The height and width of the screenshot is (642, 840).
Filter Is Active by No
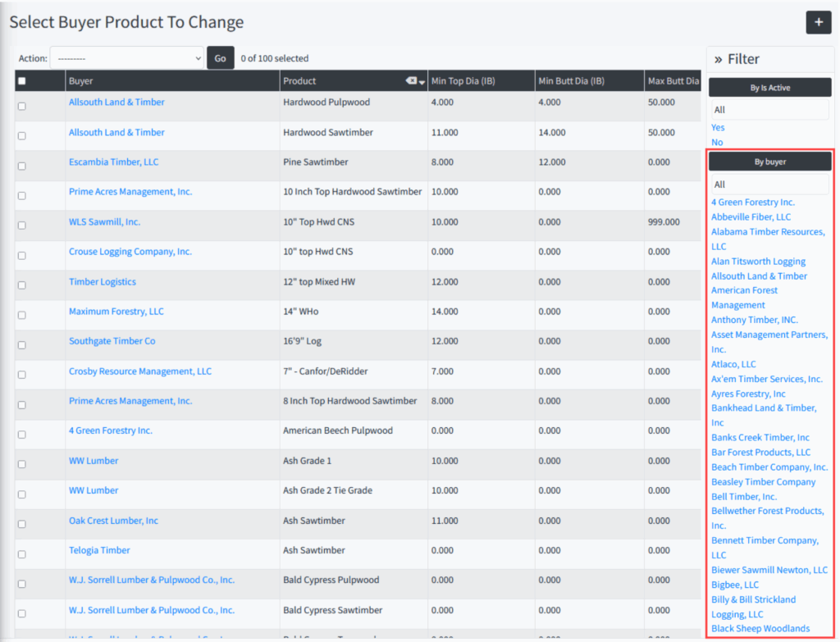click(717, 142)
